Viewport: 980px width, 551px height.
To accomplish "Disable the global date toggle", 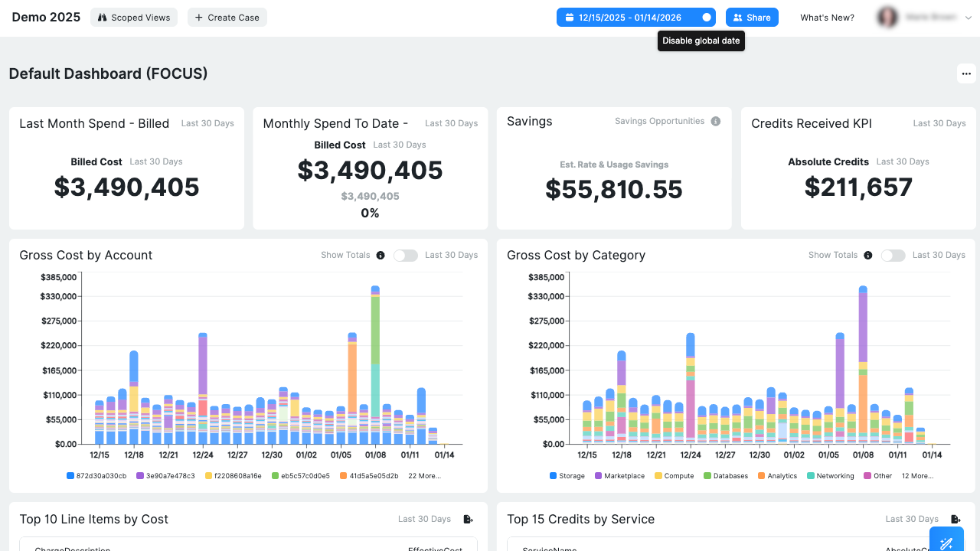I will 706,18.
